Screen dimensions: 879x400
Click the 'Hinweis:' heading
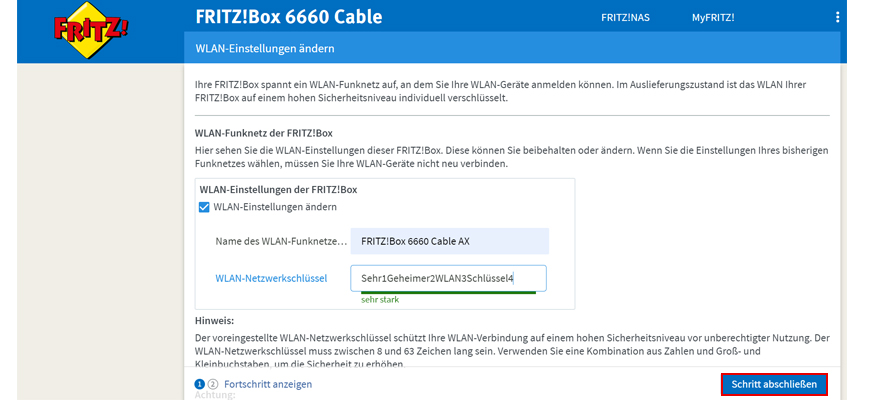(x=214, y=320)
